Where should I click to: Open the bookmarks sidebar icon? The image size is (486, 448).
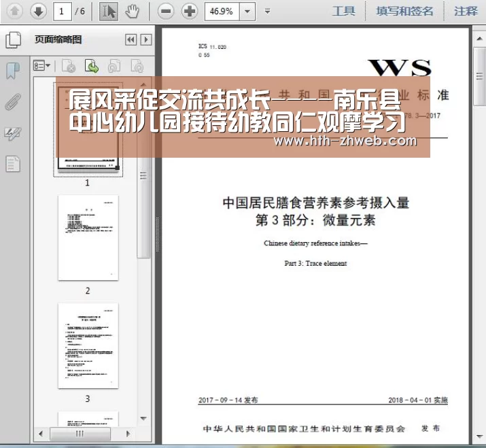pos(13,71)
